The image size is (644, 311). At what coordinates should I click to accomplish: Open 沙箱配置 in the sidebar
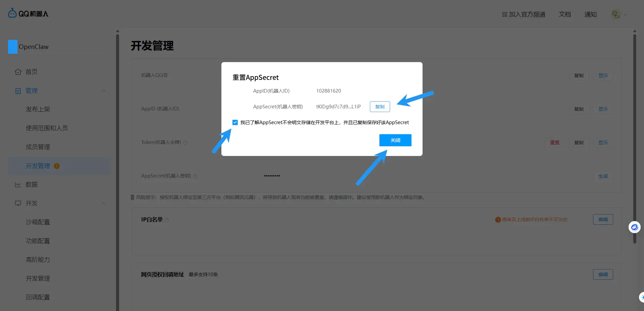pyautogui.click(x=38, y=222)
